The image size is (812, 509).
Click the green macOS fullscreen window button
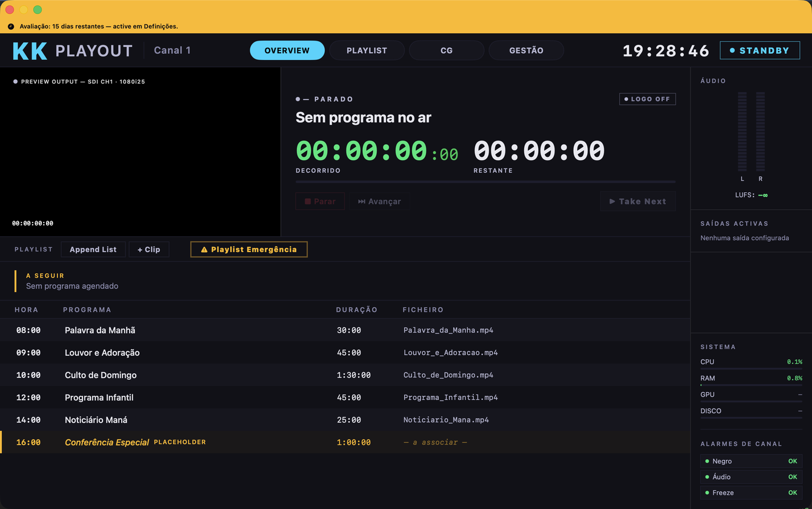tap(38, 10)
